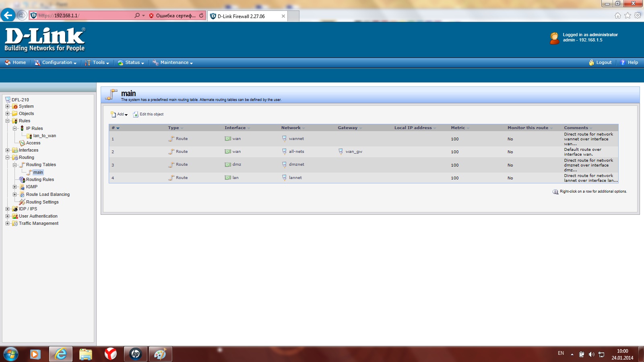Collapse the Rules tree node
This screenshot has width=644, height=362.
click(7, 121)
